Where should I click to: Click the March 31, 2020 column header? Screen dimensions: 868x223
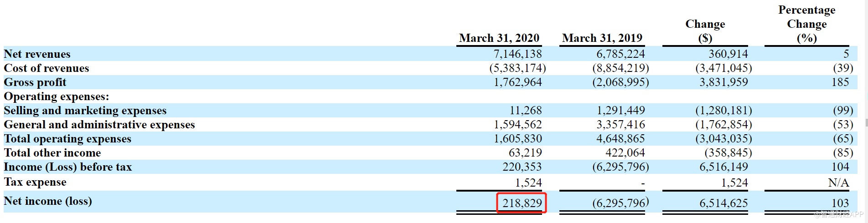pyautogui.click(x=499, y=38)
